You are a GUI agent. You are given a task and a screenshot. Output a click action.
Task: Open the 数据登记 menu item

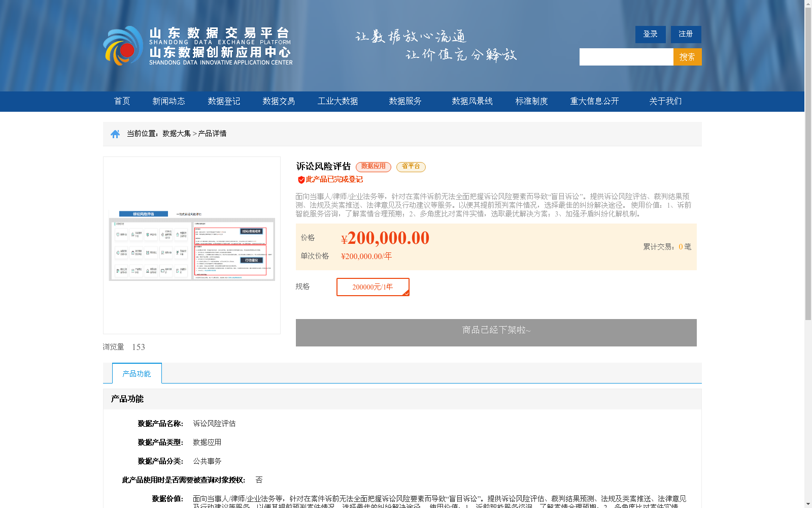224,101
